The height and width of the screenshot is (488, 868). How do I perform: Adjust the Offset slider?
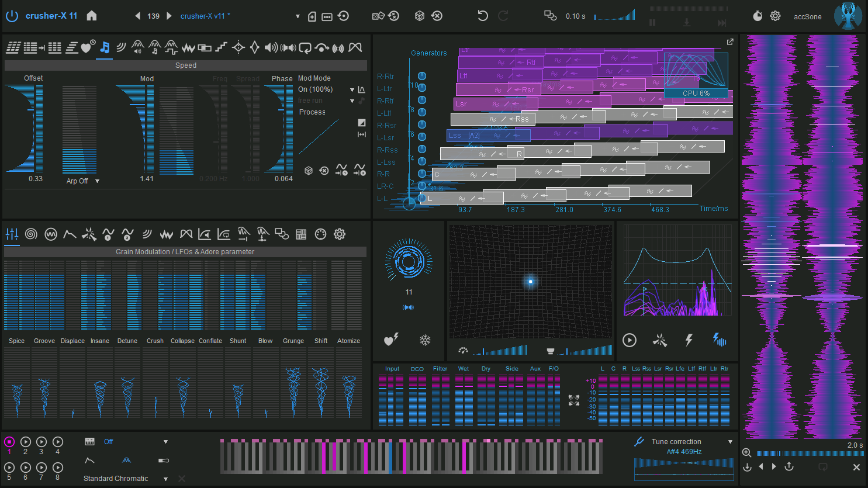coord(25,129)
